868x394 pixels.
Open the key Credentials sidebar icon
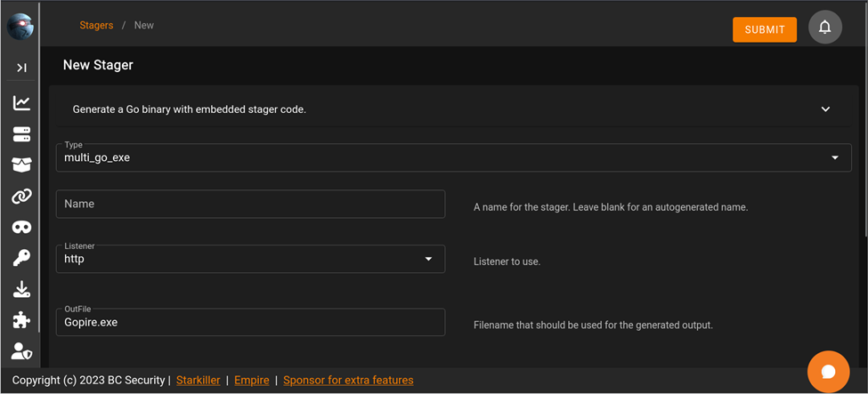(21, 258)
